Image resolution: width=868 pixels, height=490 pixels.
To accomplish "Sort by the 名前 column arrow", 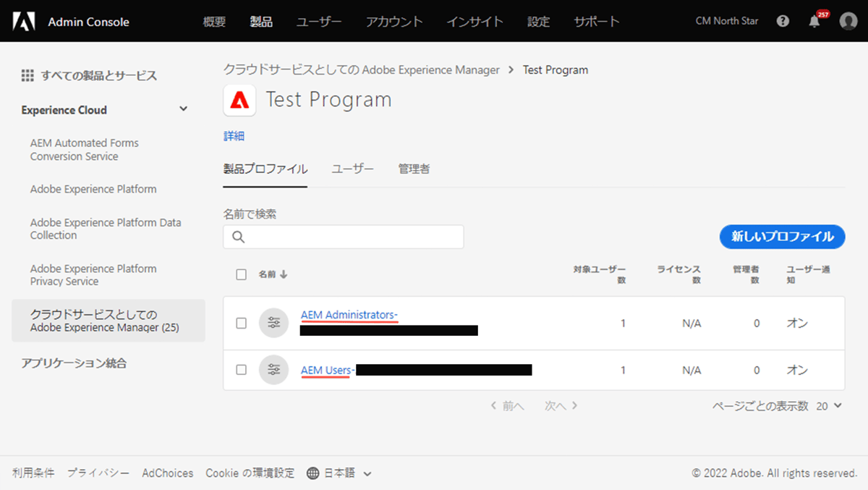I will click(284, 274).
